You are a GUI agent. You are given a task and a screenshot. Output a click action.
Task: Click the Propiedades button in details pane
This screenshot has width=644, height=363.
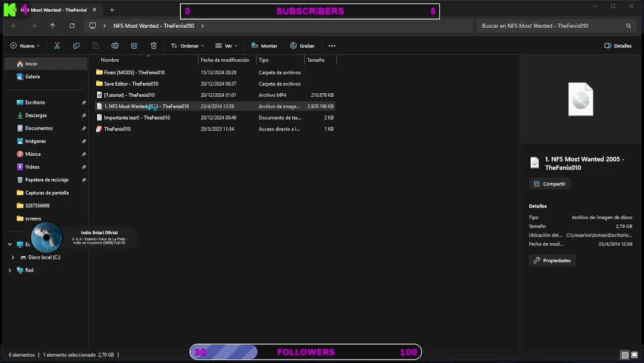pos(552,261)
